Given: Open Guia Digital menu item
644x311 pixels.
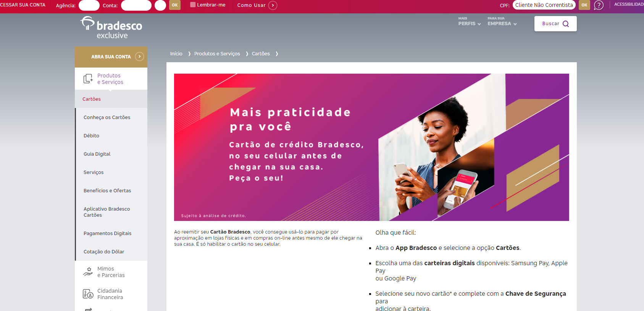Looking at the screenshot, I should coord(97,154).
